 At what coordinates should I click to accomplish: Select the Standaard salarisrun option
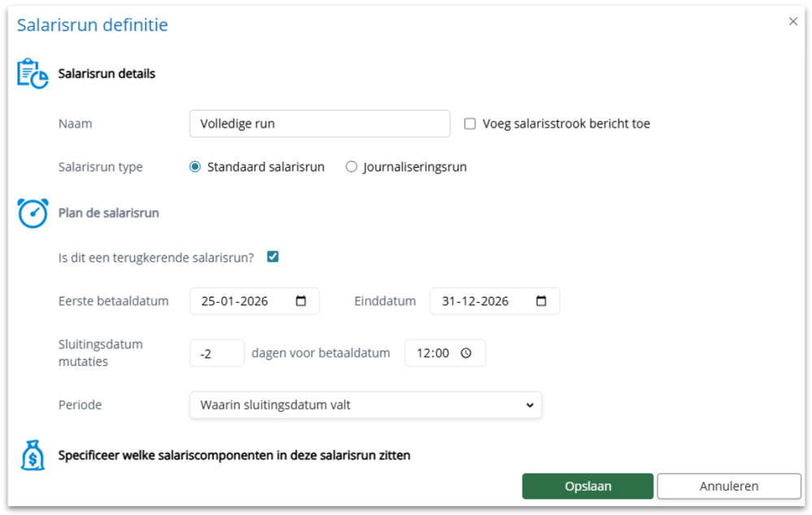pos(193,166)
